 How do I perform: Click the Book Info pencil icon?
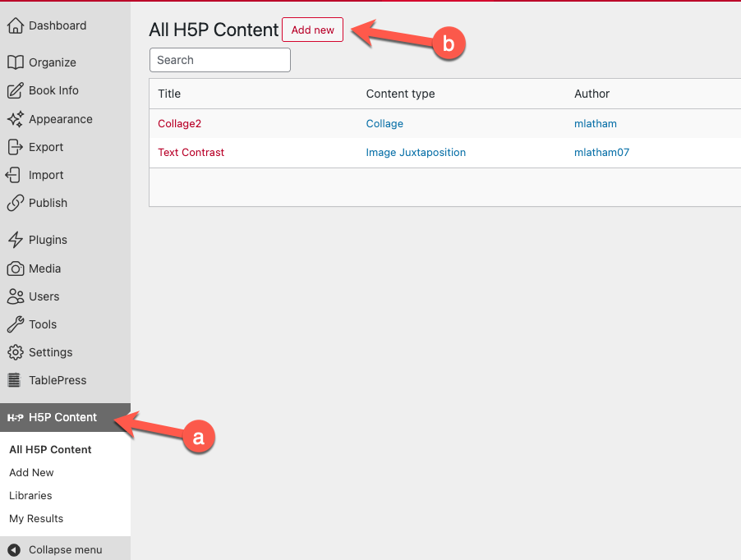click(15, 90)
